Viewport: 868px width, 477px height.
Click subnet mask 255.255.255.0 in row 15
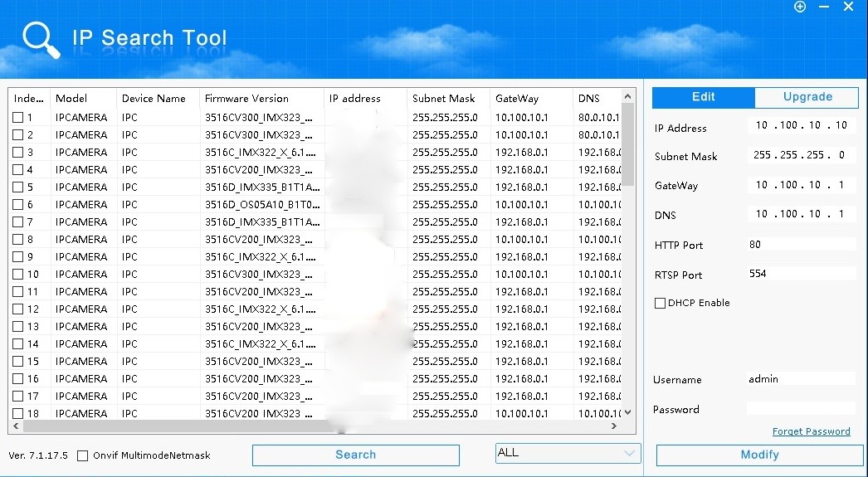click(x=445, y=362)
